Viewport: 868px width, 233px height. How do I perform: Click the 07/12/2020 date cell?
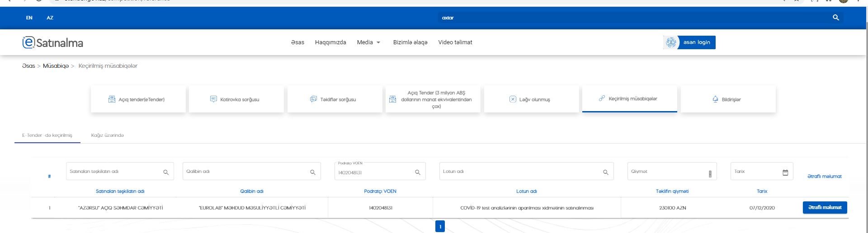tap(762, 208)
